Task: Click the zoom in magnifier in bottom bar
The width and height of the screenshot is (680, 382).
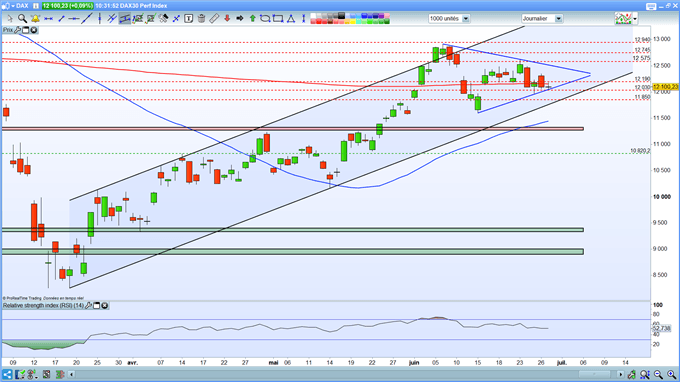Action: click(671, 374)
